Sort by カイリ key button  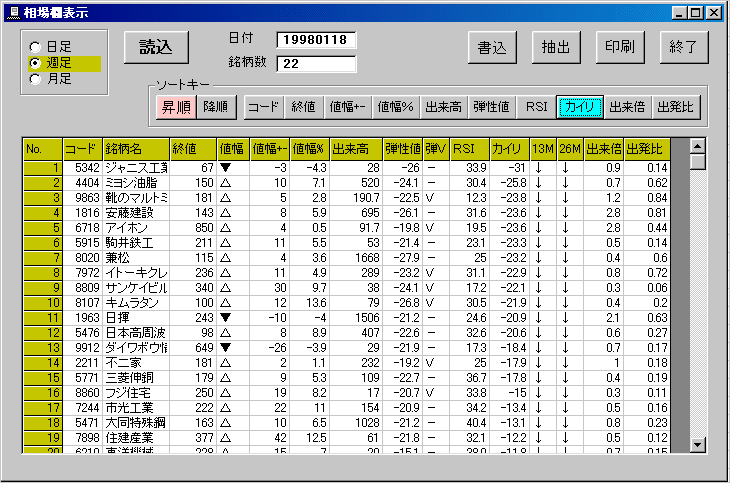[x=580, y=107]
